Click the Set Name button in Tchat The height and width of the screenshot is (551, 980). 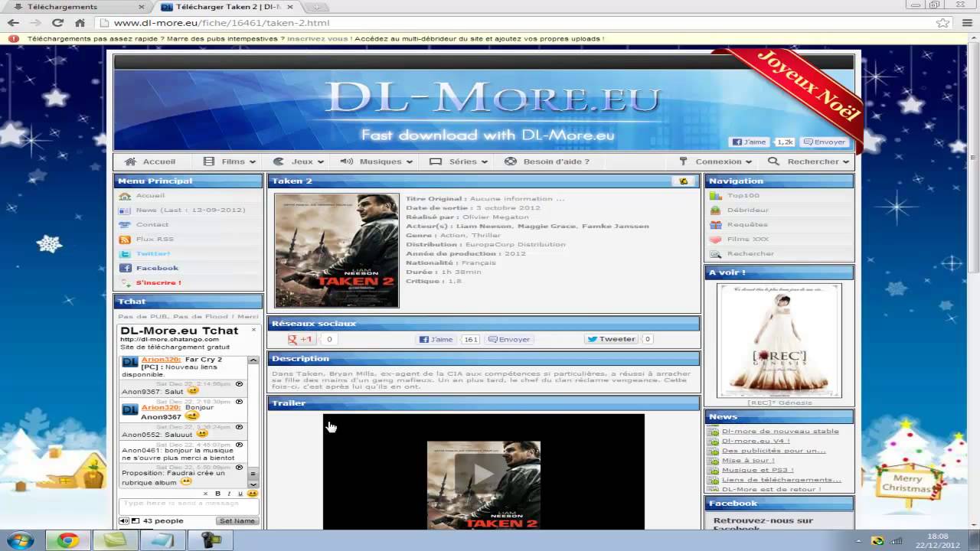coord(237,521)
